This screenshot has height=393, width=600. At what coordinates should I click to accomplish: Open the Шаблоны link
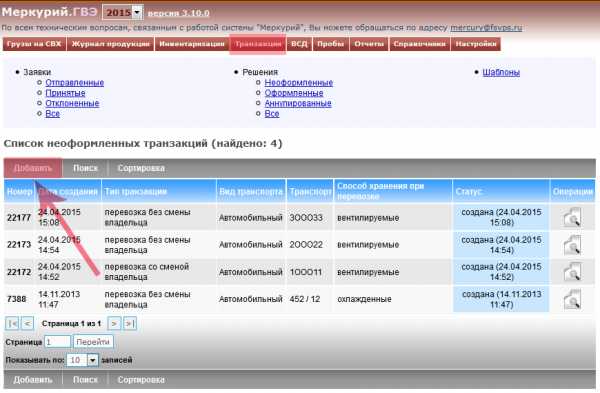click(x=501, y=72)
